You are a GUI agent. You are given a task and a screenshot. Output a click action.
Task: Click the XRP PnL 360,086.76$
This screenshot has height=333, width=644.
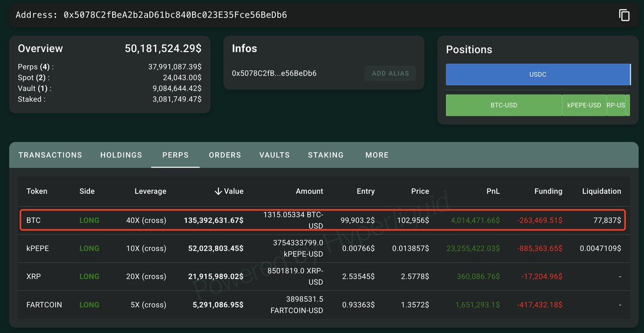pos(478,277)
